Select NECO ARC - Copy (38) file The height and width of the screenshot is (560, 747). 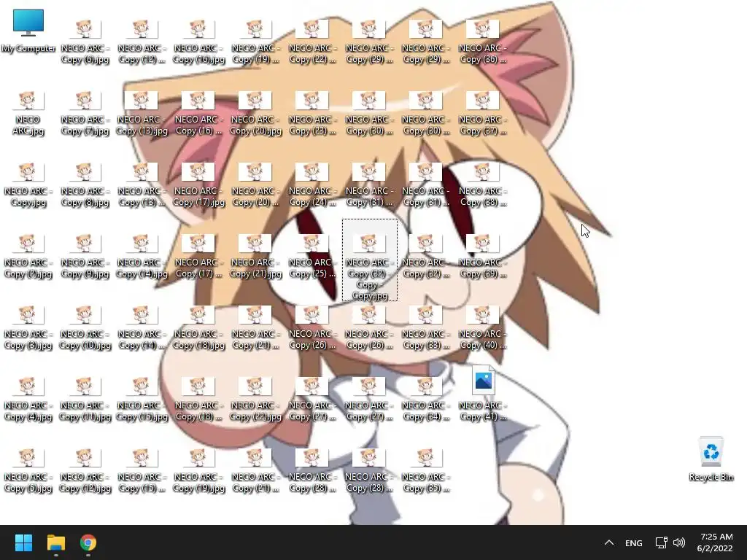[x=483, y=184]
